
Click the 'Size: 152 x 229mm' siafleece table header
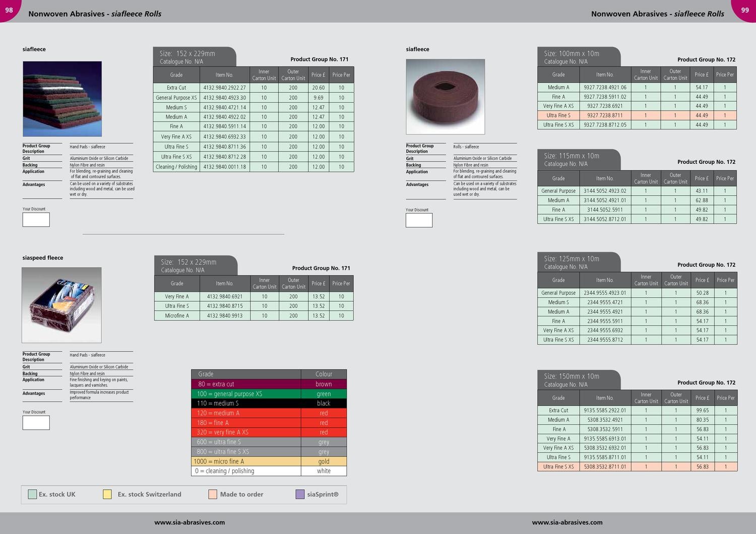[x=195, y=57]
